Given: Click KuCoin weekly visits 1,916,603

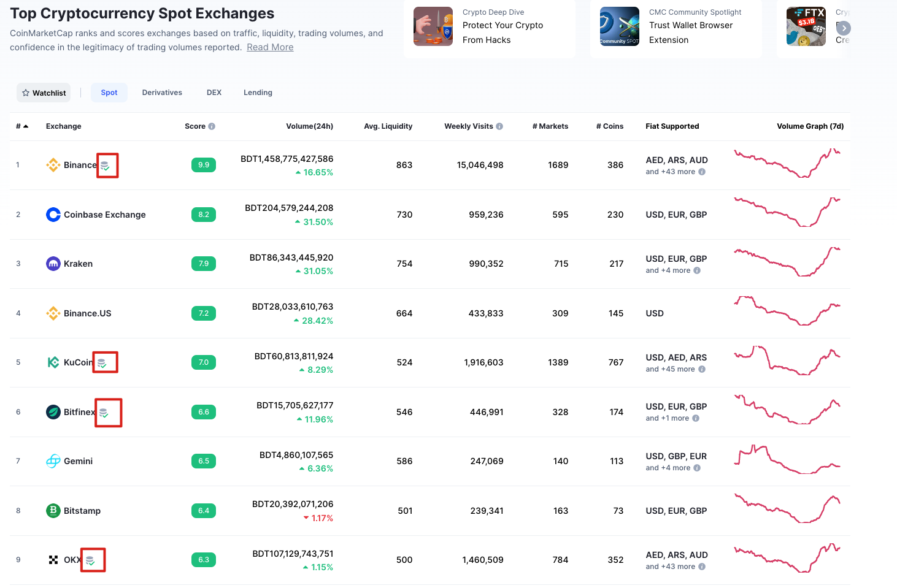Looking at the screenshot, I should pyautogui.click(x=484, y=362).
